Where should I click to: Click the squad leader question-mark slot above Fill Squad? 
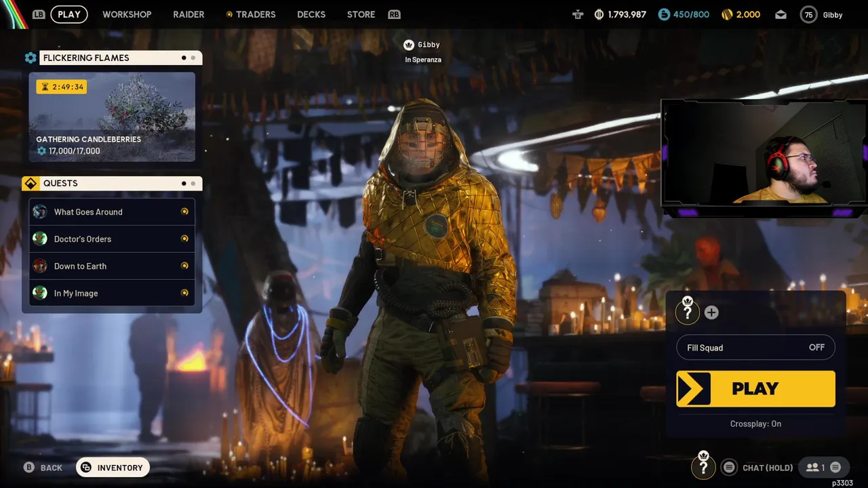[688, 312]
